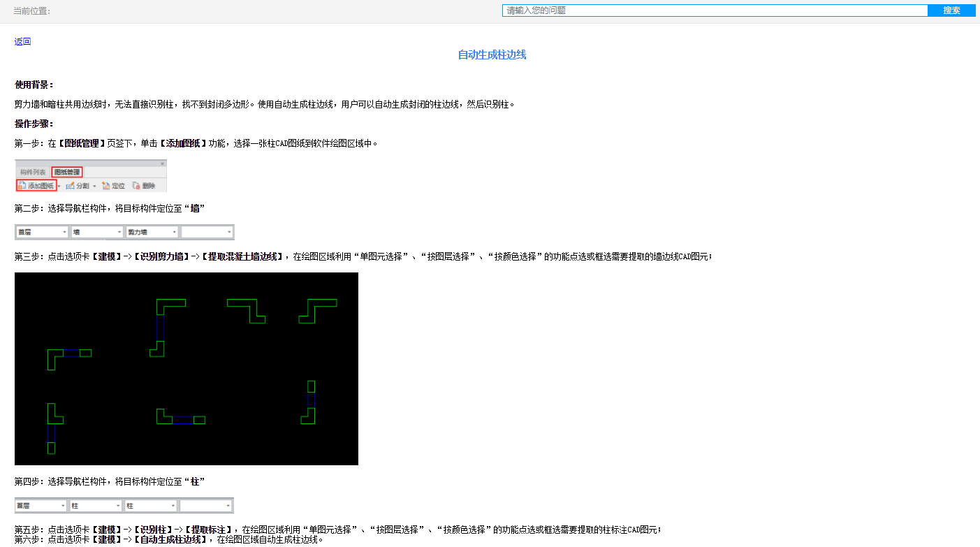
Task: Click the 搜索 search button
Action: (951, 10)
